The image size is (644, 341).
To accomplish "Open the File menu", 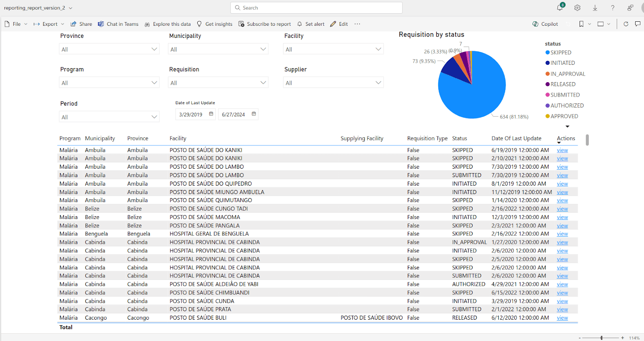I will [16, 24].
